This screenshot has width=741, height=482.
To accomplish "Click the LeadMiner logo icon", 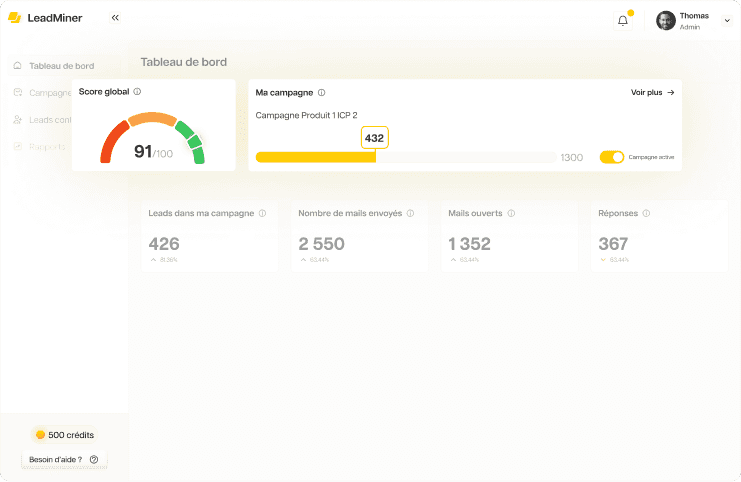I will 15,18.
